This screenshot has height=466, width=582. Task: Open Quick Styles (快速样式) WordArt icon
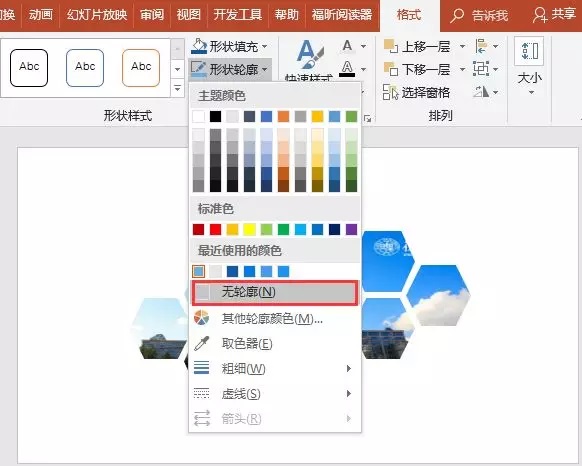coord(310,55)
